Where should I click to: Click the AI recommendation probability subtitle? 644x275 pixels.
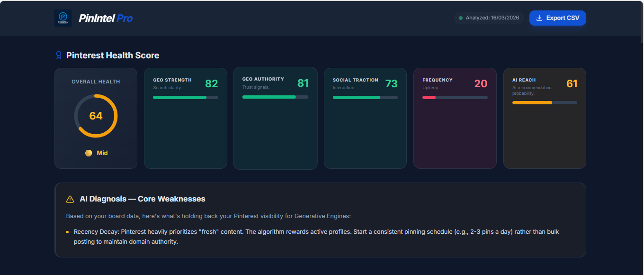532,91
